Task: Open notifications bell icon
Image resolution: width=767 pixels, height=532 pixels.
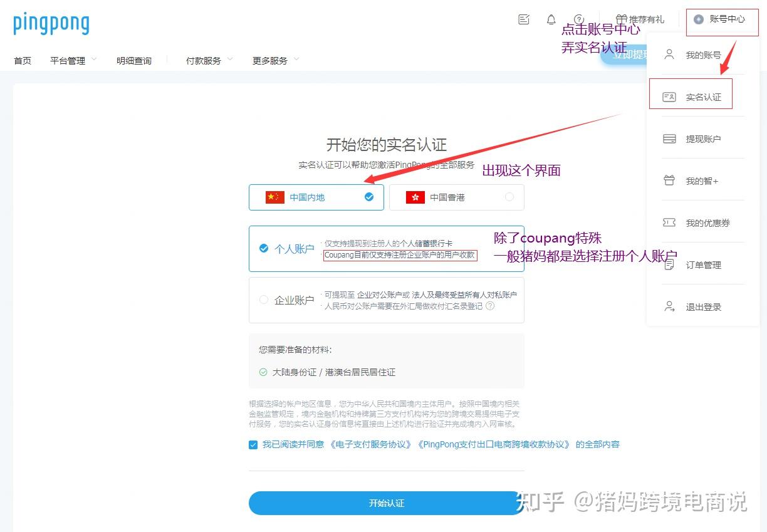Action: 551,19
